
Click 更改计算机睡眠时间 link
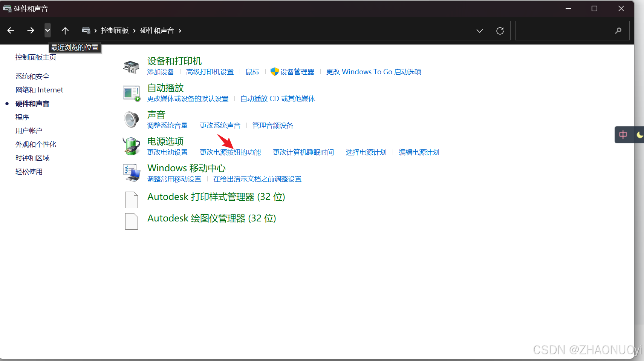pyautogui.click(x=303, y=152)
